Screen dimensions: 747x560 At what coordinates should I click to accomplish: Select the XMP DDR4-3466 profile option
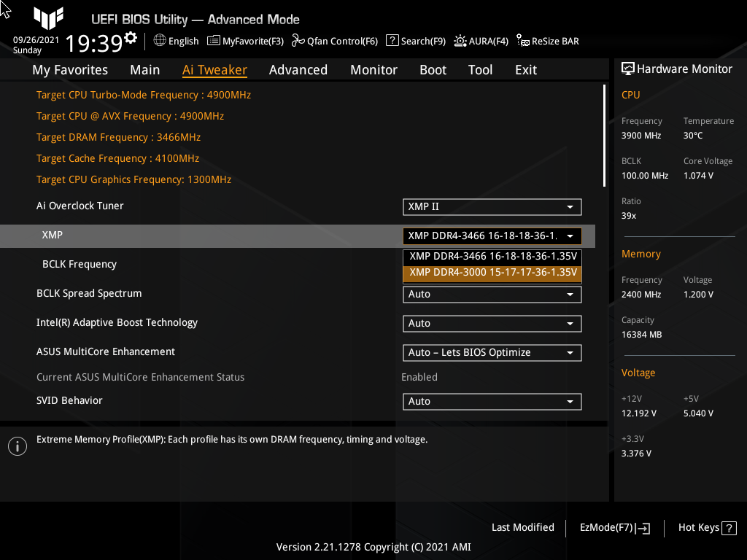pyautogui.click(x=492, y=256)
